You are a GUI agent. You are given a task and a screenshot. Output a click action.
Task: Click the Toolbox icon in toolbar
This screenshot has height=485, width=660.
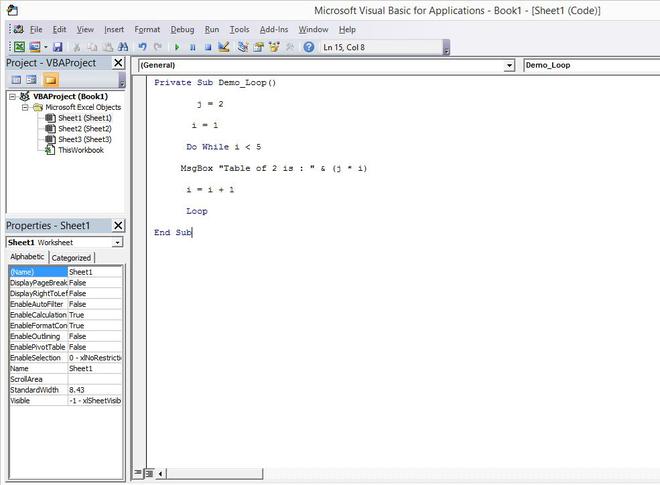click(290, 47)
